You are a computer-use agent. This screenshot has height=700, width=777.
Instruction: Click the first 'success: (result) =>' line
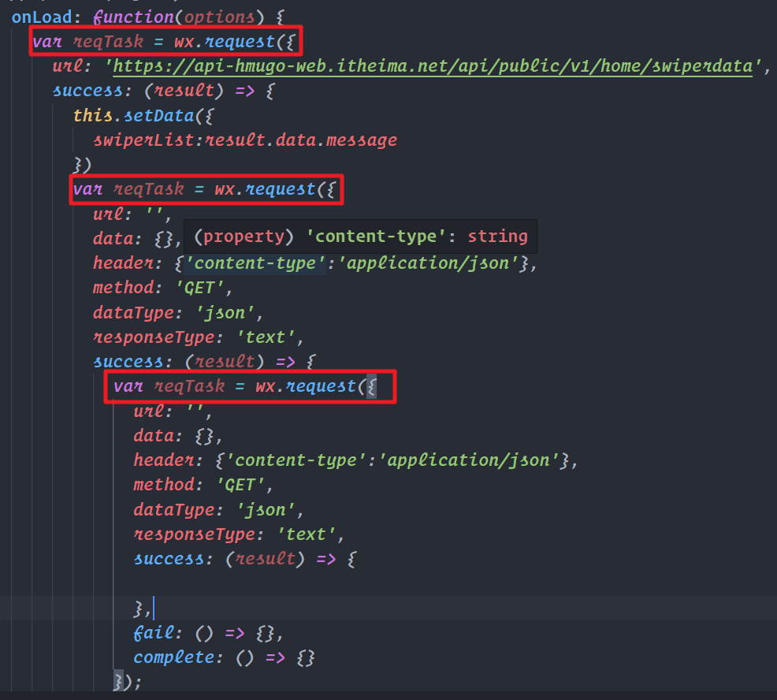coord(164,91)
